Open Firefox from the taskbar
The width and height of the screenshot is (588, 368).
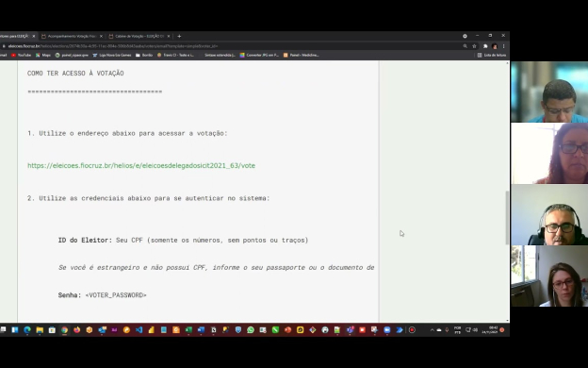click(x=77, y=330)
